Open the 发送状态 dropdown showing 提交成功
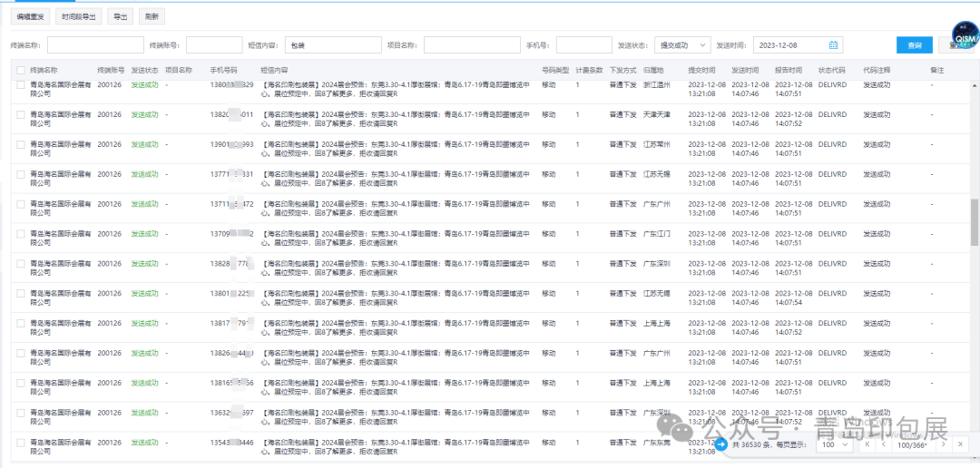 683,45
